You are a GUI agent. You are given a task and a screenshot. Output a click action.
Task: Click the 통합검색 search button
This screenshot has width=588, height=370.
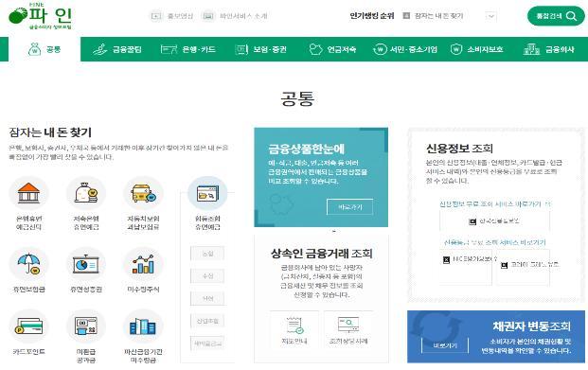(556, 16)
